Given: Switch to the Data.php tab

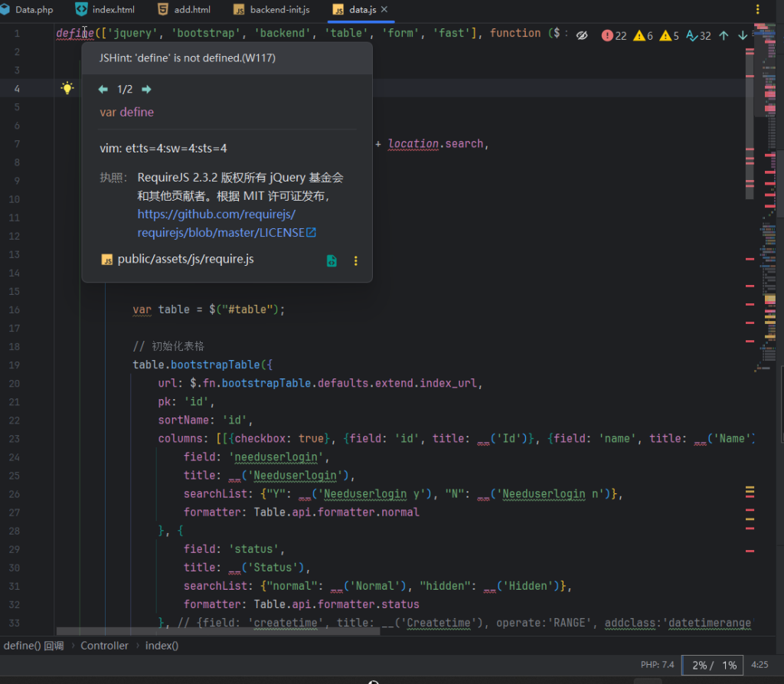Looking at the screenshot, I should (x=28, y=10).
